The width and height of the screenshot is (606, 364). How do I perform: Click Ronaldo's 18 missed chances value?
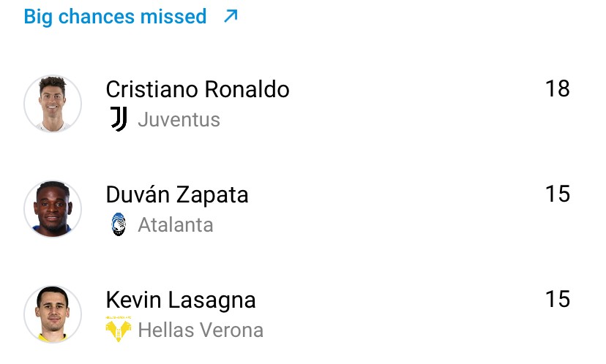(557, 89)
